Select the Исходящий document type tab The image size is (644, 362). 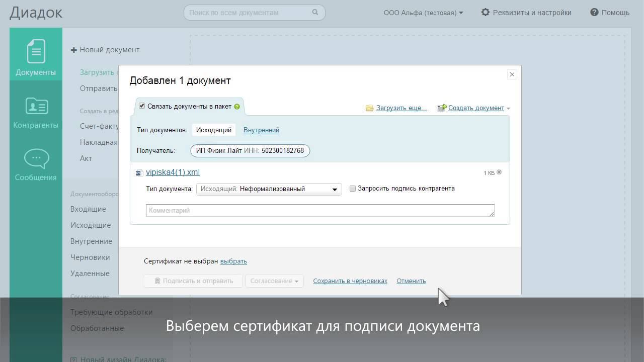click(x=214, y=130)
